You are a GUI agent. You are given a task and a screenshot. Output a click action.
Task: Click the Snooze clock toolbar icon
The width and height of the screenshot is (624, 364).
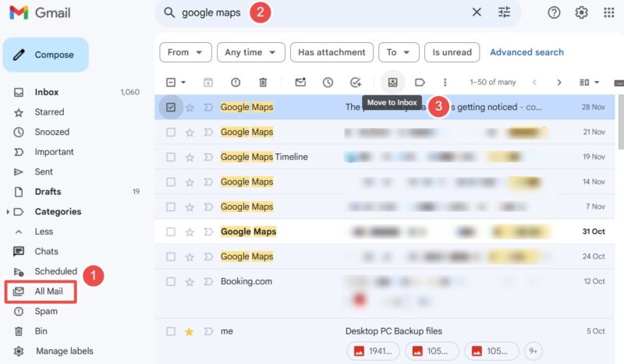point(328,83)
